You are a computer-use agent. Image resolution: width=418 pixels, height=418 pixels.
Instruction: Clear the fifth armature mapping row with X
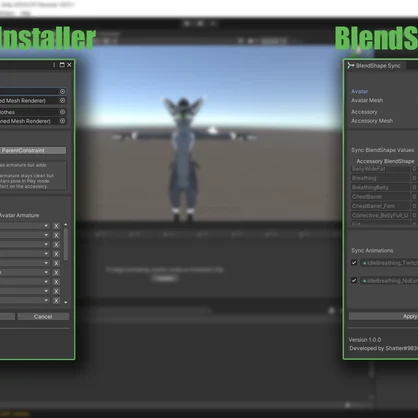click(56, 263)
